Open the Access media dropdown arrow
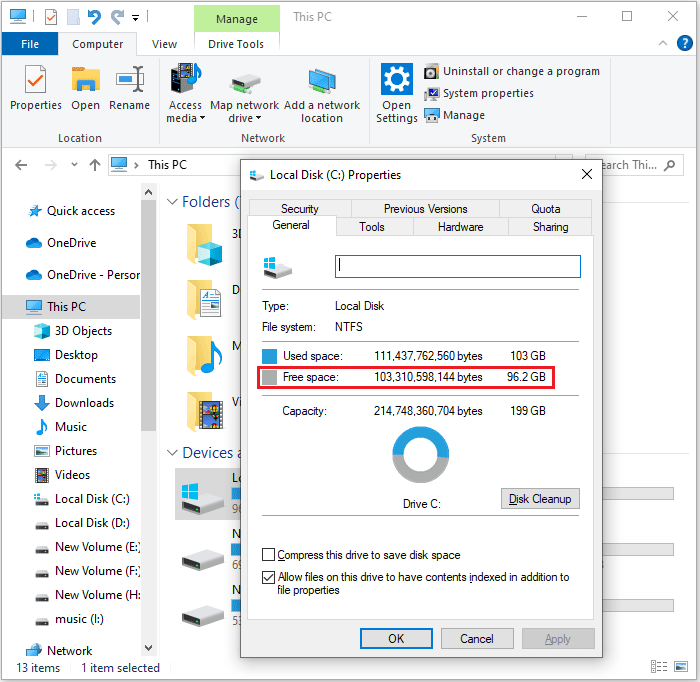Screen dimensions: 700x682 pos(202,118)
